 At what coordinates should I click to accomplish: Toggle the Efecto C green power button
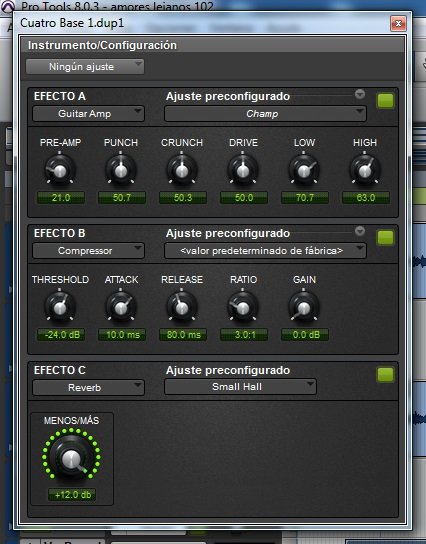(x=385, y=375)
